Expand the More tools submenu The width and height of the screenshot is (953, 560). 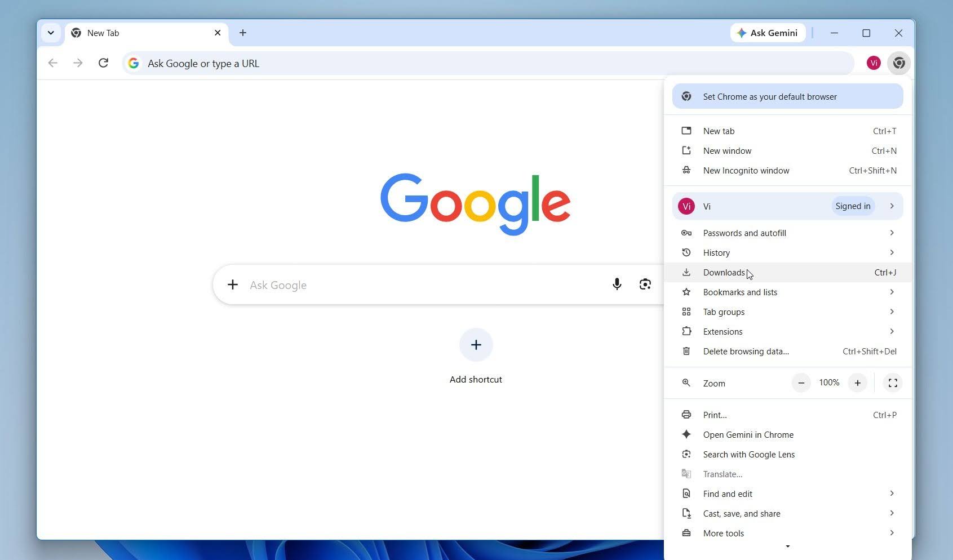787,533
